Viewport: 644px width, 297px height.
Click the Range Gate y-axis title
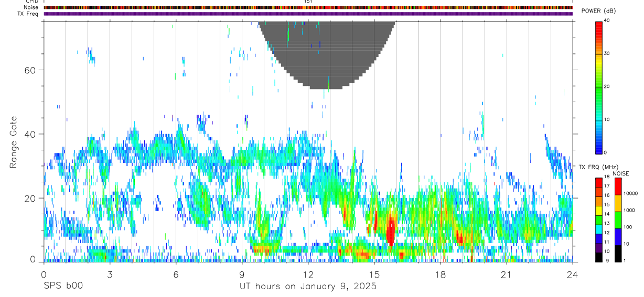14,142
